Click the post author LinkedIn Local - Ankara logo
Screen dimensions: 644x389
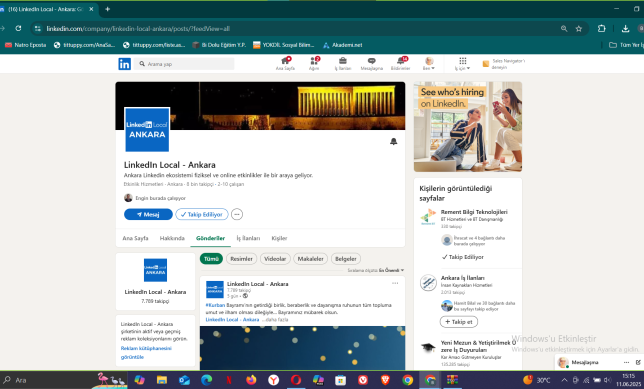point(215,290)
